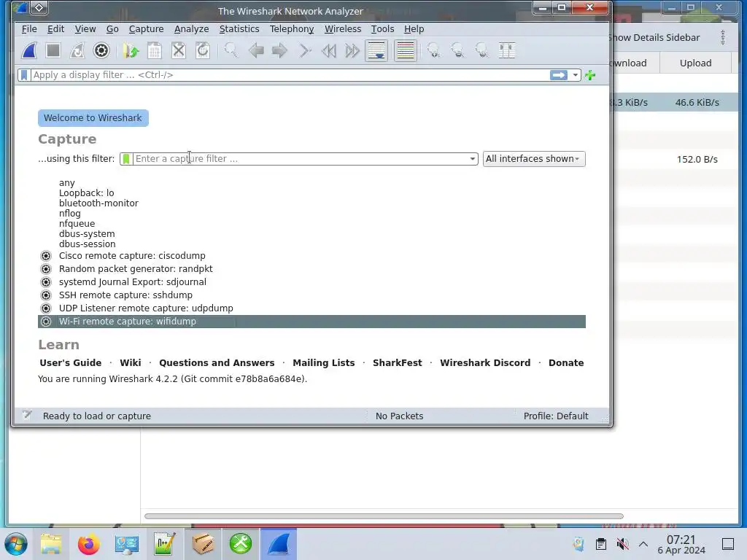This screenshot has width=747, height=560.
Task: Go back in packet history arrow
Action: coord(256,50)
